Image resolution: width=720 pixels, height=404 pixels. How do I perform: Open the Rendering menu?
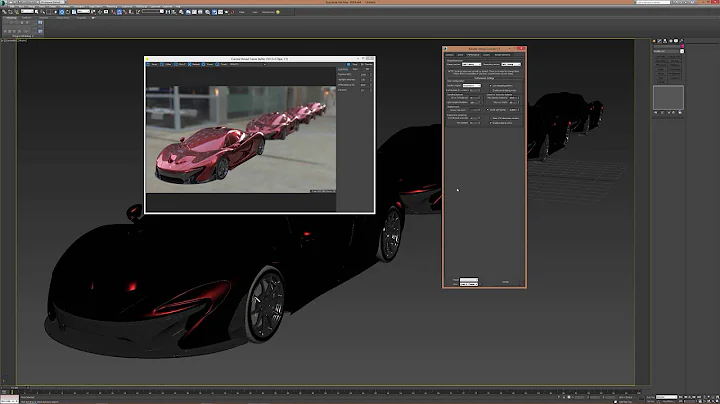click(x=112, y=6)
